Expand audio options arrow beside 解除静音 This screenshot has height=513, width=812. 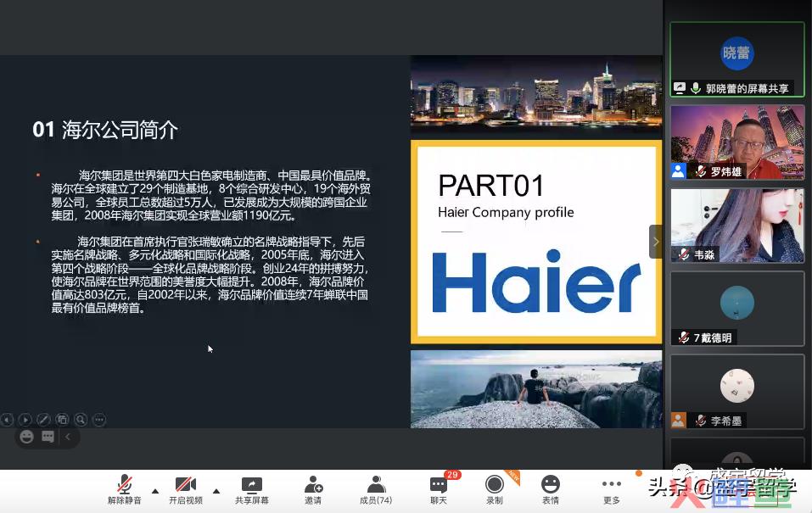coord(154,491)
